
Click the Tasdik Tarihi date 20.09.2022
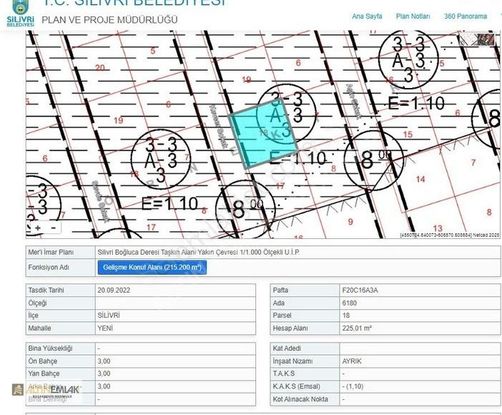(x=114, y=290)
